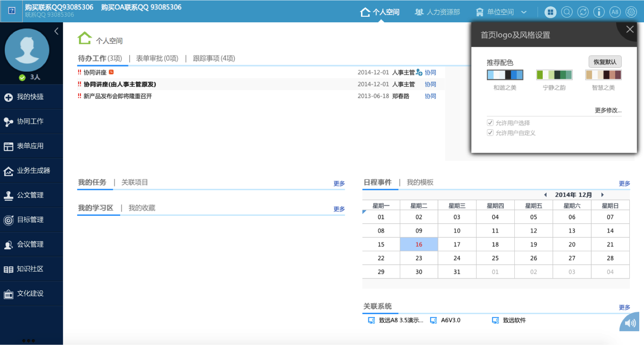The image size is (644, 345).
Task: Toggle the 允许用户选择 checkbox
Action: pyautogui.click(x=490, y=123)
